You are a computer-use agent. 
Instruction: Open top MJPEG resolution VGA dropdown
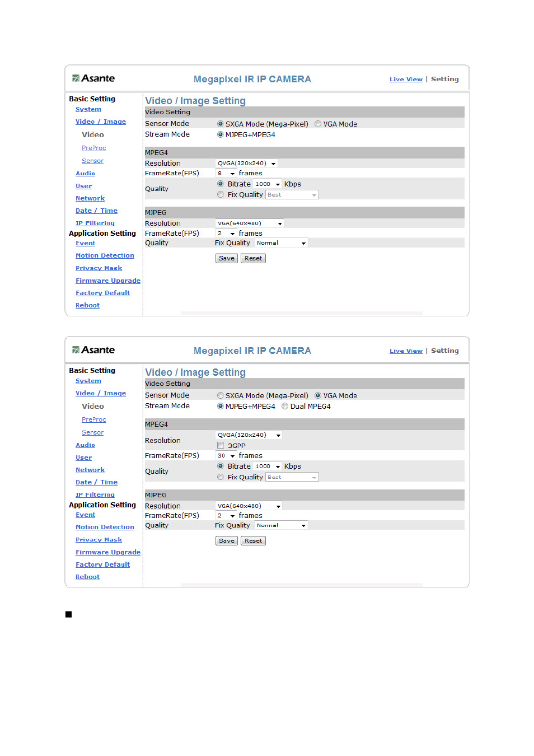pyautogui.click(x=250, y=223)
